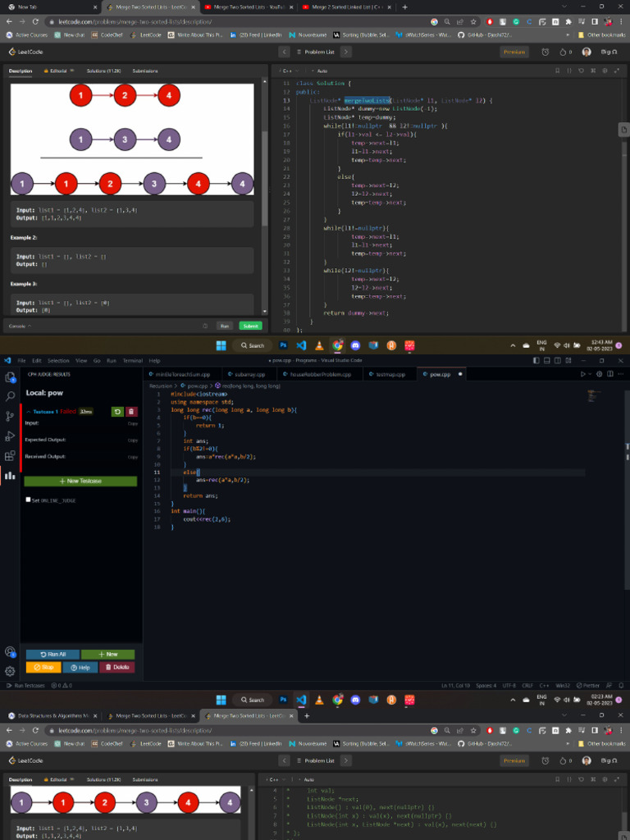Delete Testcase 1 with the red trash icon
The image size is (630, 840).
coord(131,412)
